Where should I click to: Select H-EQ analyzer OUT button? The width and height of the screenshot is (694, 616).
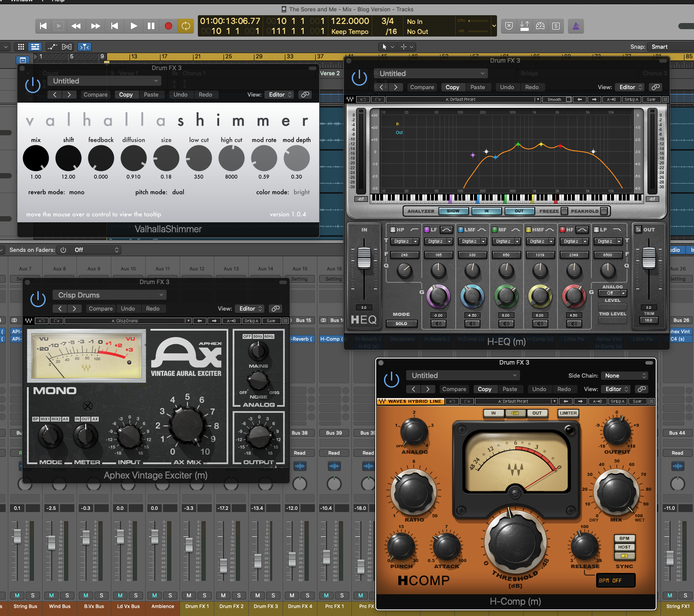point(519,211)
